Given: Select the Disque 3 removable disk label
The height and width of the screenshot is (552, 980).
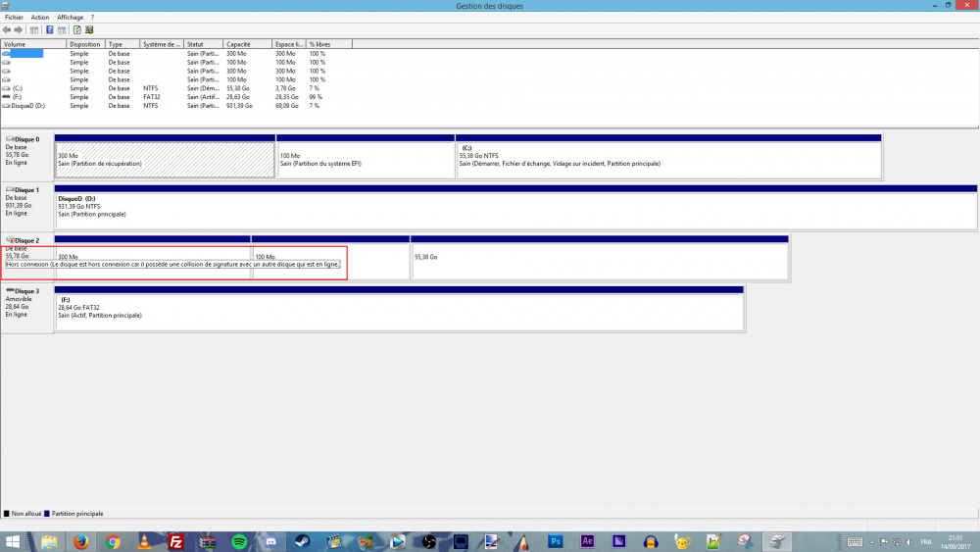Looking at the screenshot, I should (26, 308).
